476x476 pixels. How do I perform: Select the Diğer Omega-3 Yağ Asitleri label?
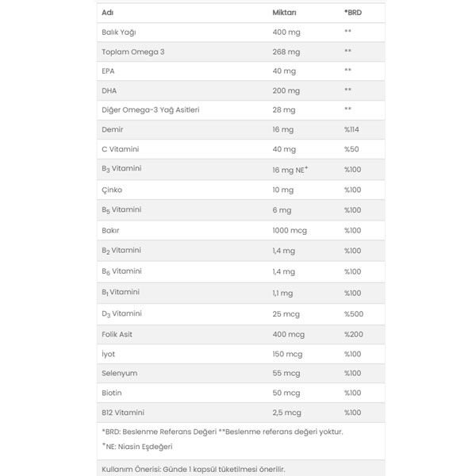pyautogui.click(x=151, y=109)
